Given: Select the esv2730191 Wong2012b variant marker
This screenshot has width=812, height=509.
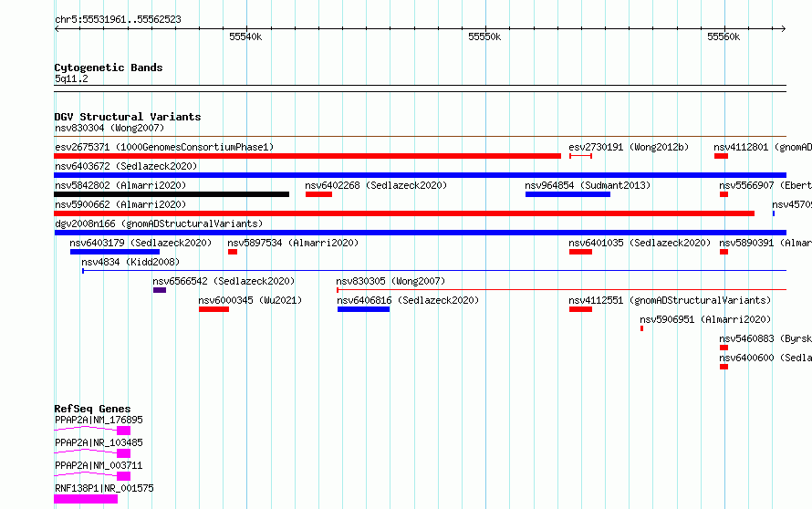Looking at the screenshot, I should coord(580,156).
